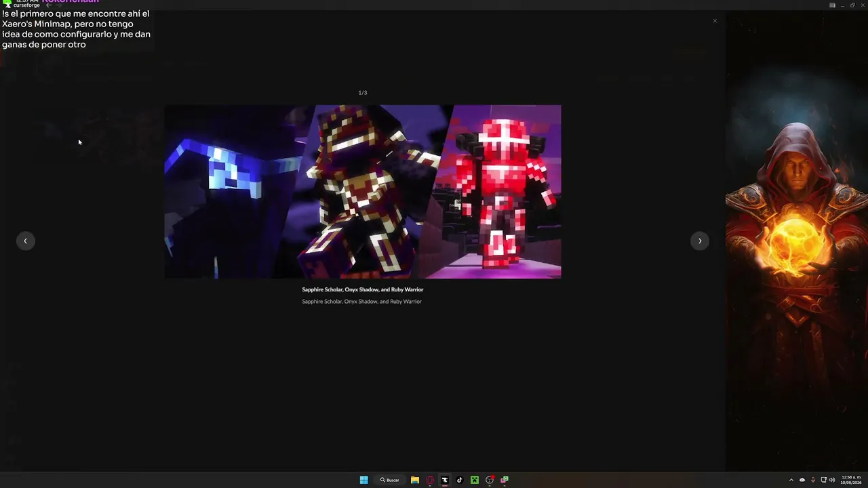Screen dimensions: 868x488
Task: Click the Buscar search box in taskbar
Action: (390, 480)
